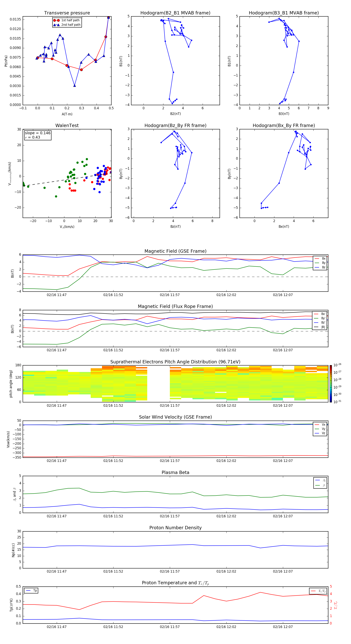This screenshot has width=351, height=644.
Task: Select 'Vz' in the solar wind legend
Action: 320,433
